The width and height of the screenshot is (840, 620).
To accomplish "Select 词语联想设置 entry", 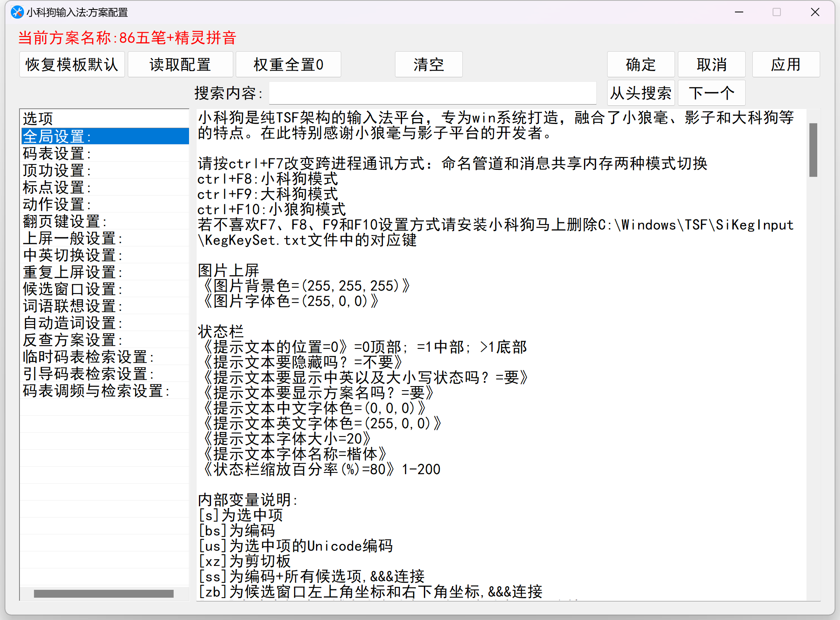I will pyautogui.click(x=105, y=305).
